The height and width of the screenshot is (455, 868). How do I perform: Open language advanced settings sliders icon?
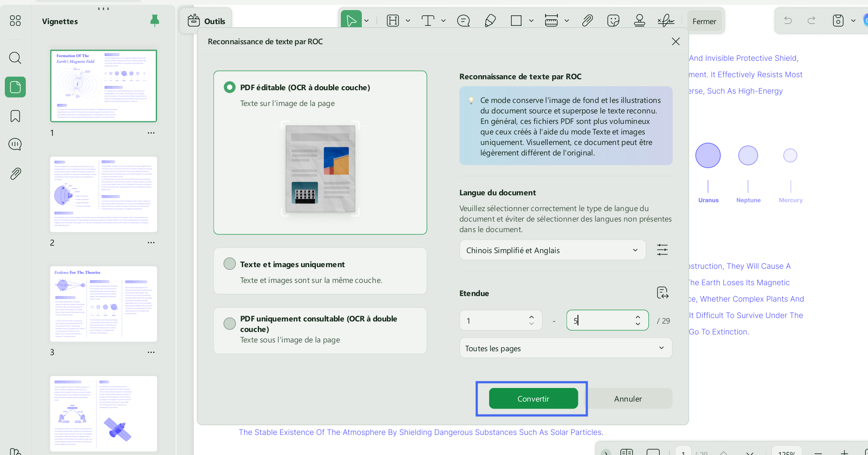pos(662,250)
